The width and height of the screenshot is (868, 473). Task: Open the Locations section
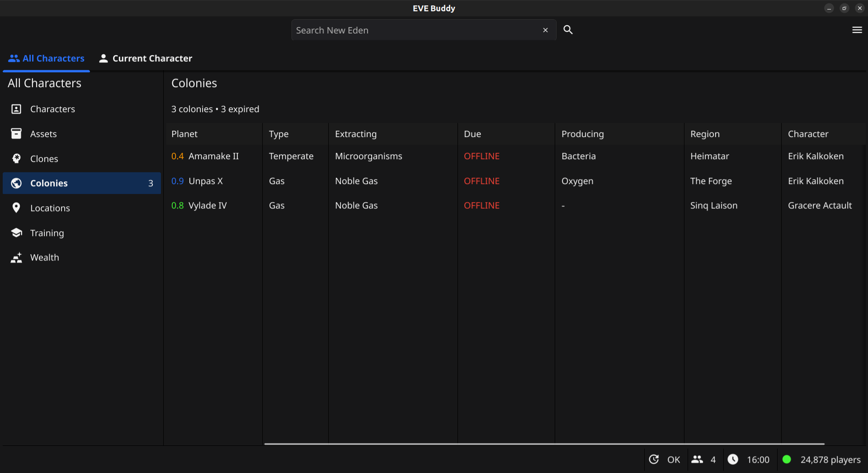50,208
